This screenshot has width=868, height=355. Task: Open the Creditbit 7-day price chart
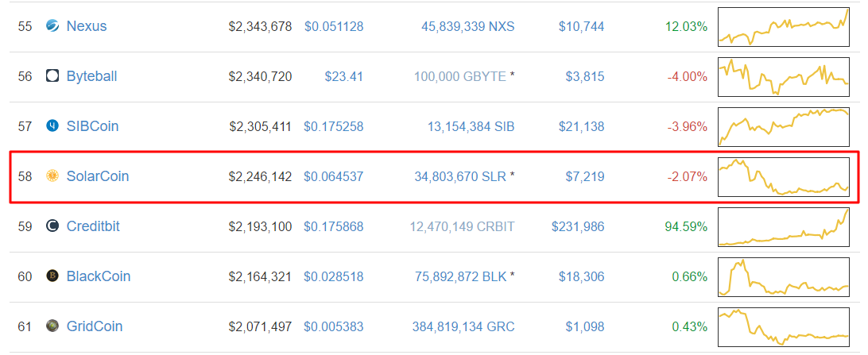(x=783, y=226)
